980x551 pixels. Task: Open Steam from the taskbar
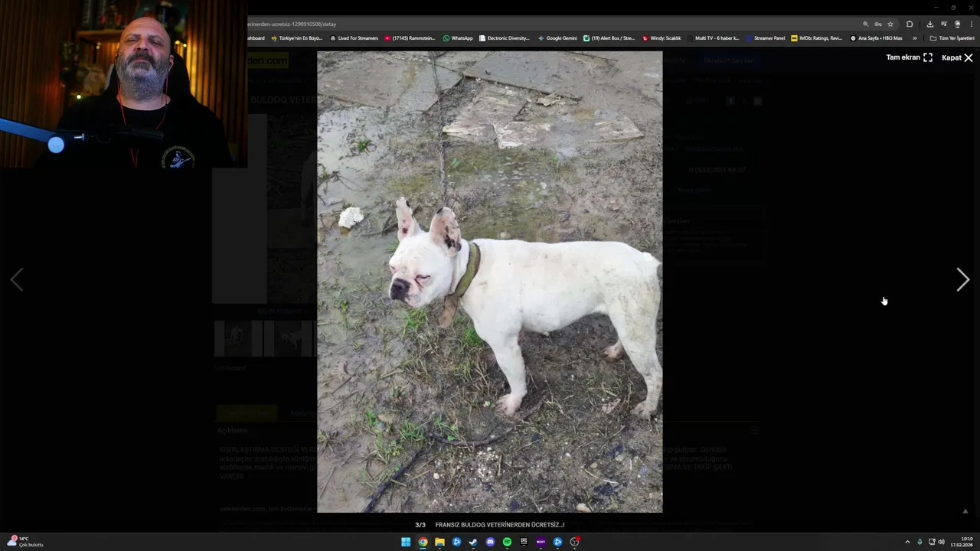(x=473, y=542)
